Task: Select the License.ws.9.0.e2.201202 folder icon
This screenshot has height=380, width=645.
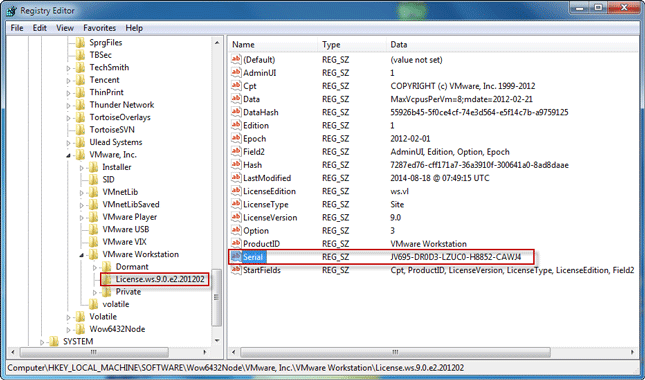Action: pos(107,279)
